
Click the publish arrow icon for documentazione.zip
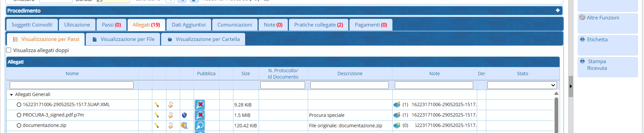click(200, 126)
